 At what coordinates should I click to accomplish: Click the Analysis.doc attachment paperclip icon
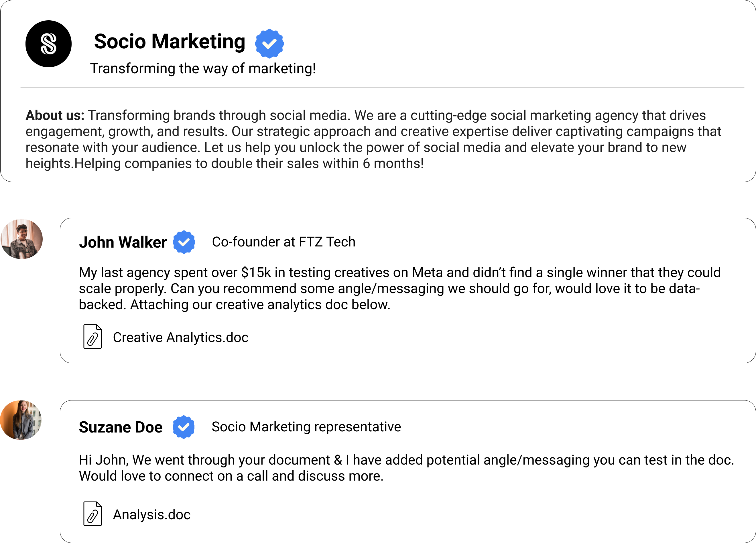[x=92, y=514]
